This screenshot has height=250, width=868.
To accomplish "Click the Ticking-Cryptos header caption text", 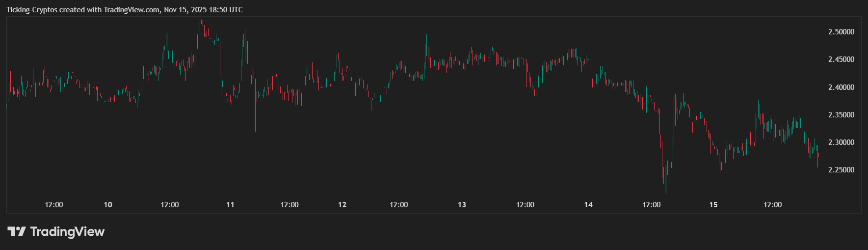I will (124, 10).
